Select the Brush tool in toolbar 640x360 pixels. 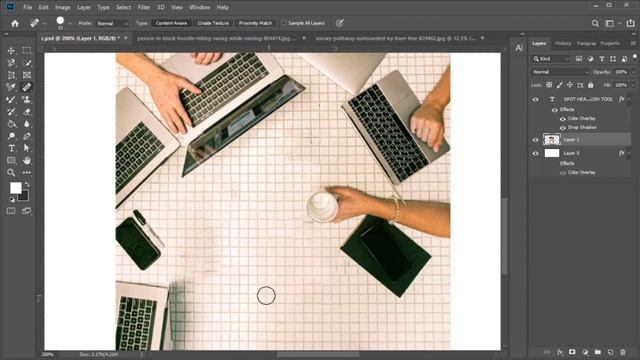[x=11, y=99]
